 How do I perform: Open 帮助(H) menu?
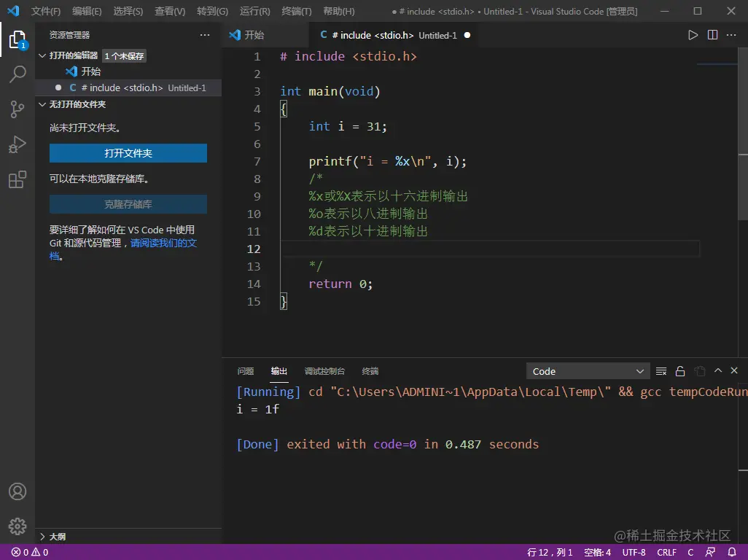(x=339, y=11)
